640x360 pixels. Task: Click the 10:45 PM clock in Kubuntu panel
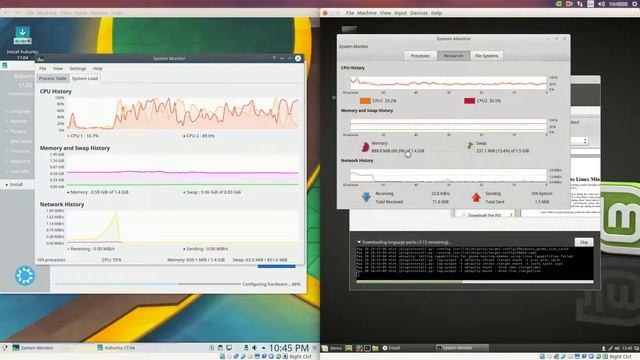(x=289, y=348)
